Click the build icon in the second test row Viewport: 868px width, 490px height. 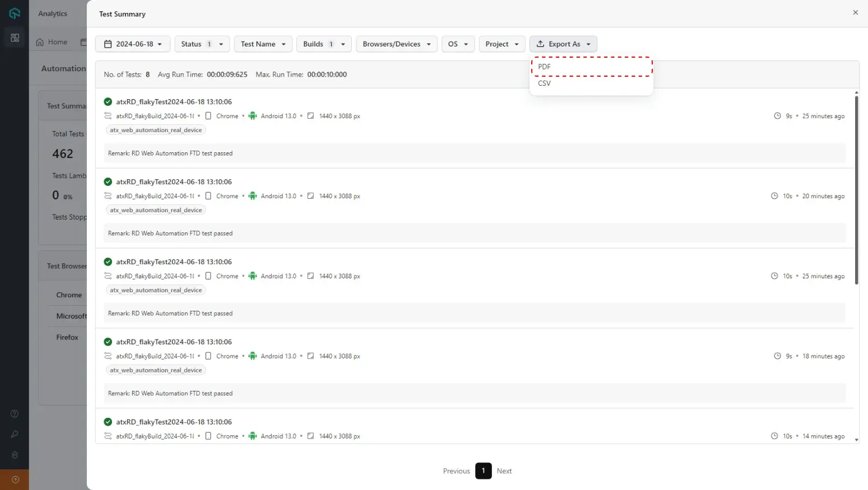point(108,196)
